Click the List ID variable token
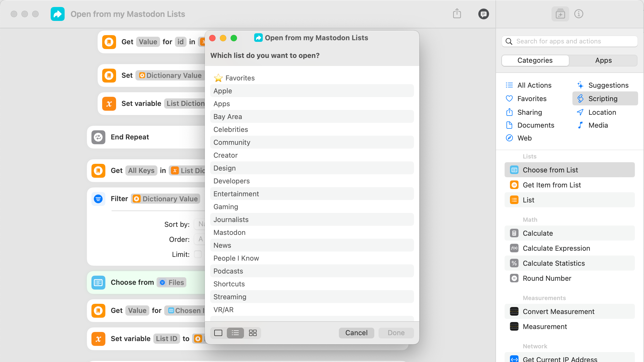The image size is (644, 362). pyautogui.click(x=166, y=339)
